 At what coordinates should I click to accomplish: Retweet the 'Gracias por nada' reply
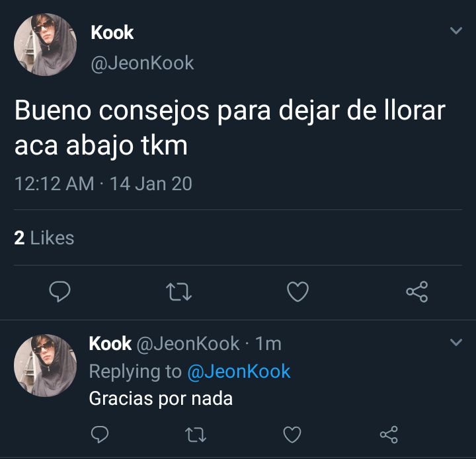(196, 434)
